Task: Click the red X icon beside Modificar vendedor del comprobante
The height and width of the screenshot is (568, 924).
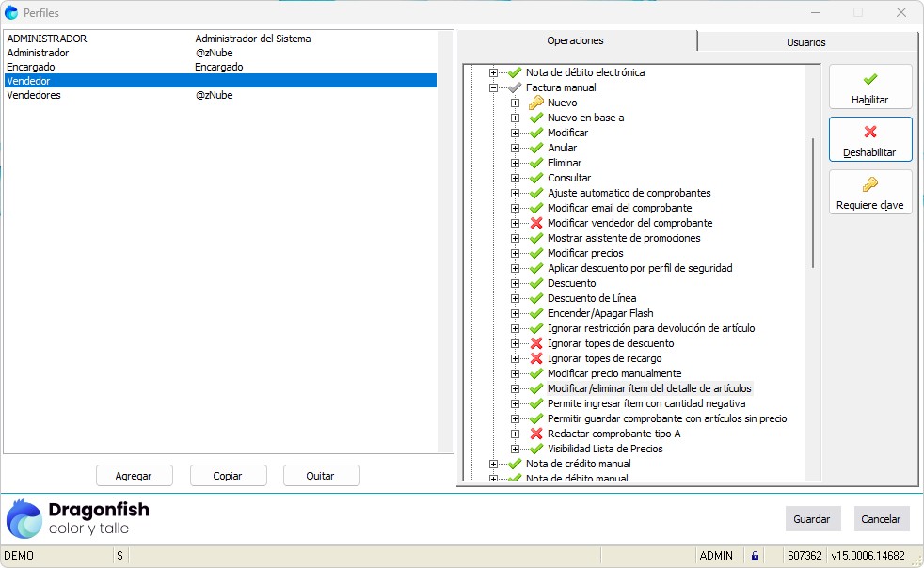Action: pos(536,223)
